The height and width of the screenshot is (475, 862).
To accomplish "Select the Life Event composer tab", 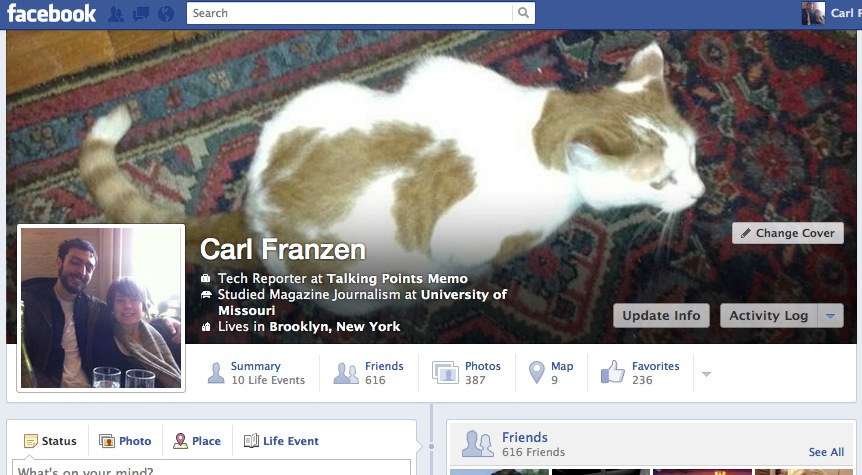I will point(281,441).
